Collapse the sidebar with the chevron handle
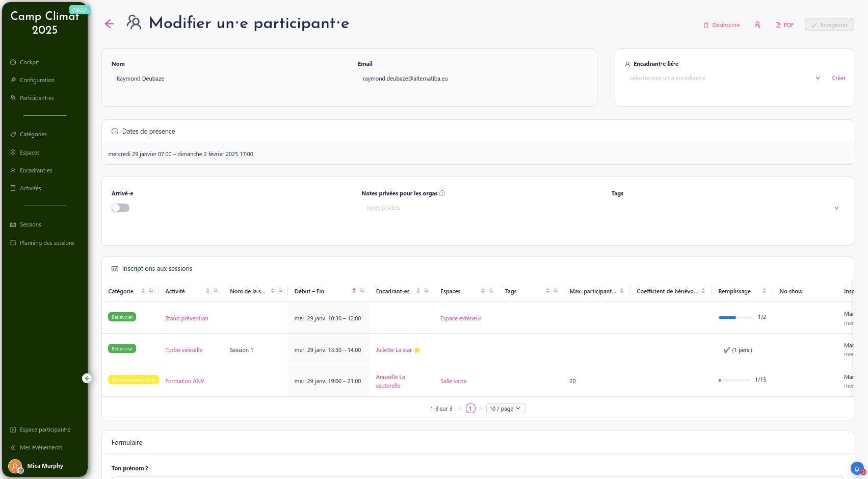This screenshot has width=868, height=479. [87, 378]
